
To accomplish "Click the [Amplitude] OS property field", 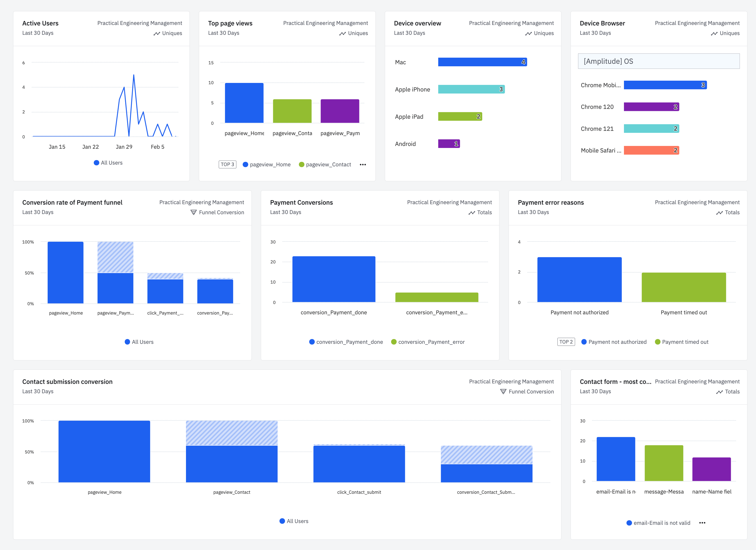I will pos(659,61).
